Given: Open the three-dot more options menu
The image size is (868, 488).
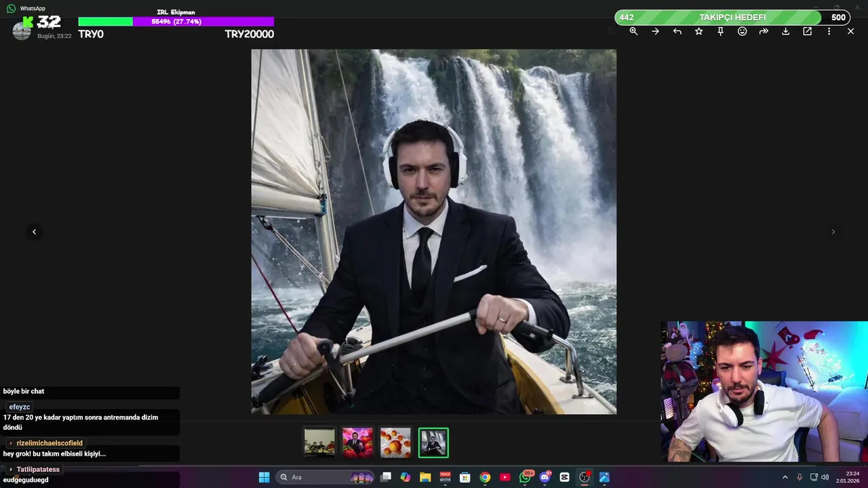Looking at the screenshot, I should 829,31.
